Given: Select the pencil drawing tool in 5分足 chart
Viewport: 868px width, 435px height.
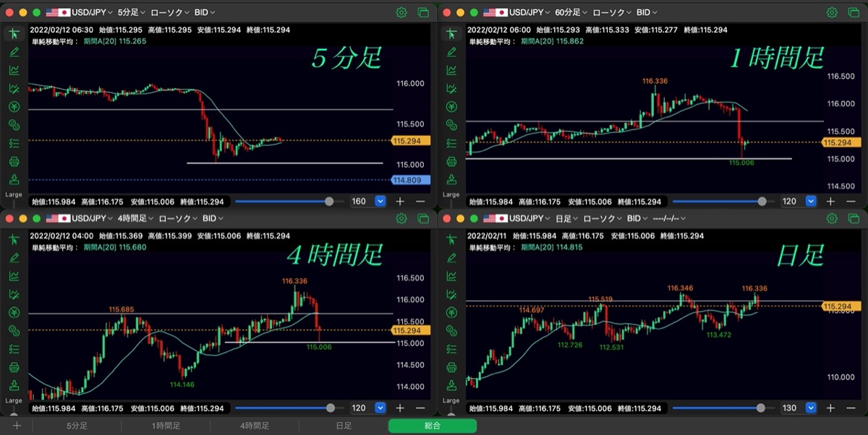Looking at the screenshot, I should click(x=14, y=51).
